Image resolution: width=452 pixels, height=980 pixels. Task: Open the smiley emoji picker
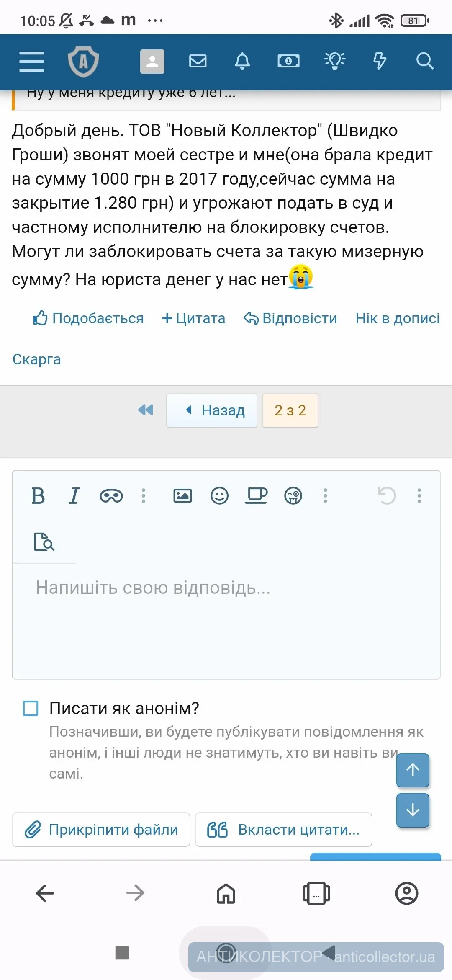219,496
